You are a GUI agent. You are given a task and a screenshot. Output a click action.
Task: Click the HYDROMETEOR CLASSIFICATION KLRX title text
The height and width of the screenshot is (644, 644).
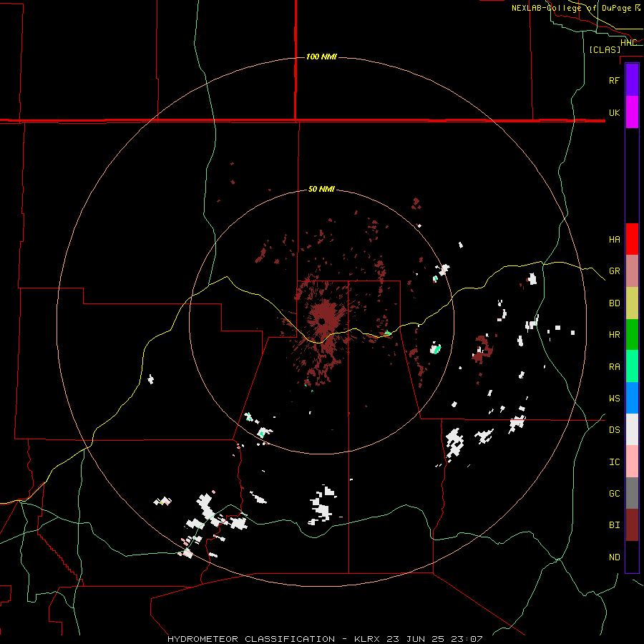point(325,639)
